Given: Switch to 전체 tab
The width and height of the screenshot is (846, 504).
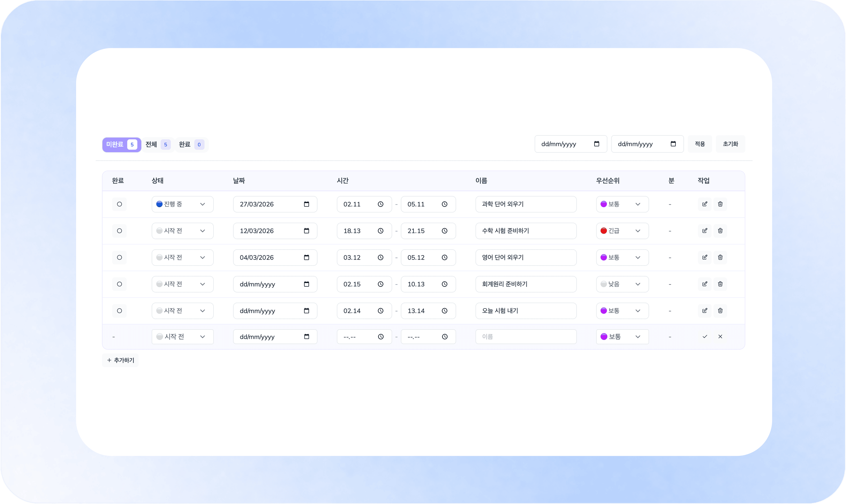Looking at the screenshot, I should point(157,145).
